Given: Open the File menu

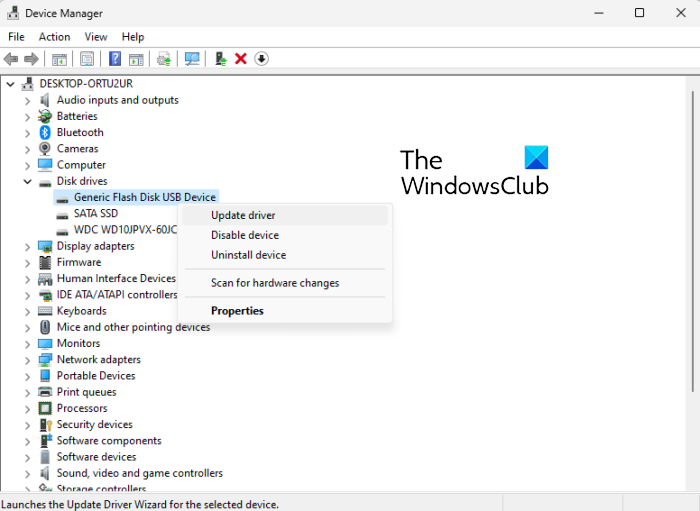Looking at the screenshot, I should click(x=16, y=37).
